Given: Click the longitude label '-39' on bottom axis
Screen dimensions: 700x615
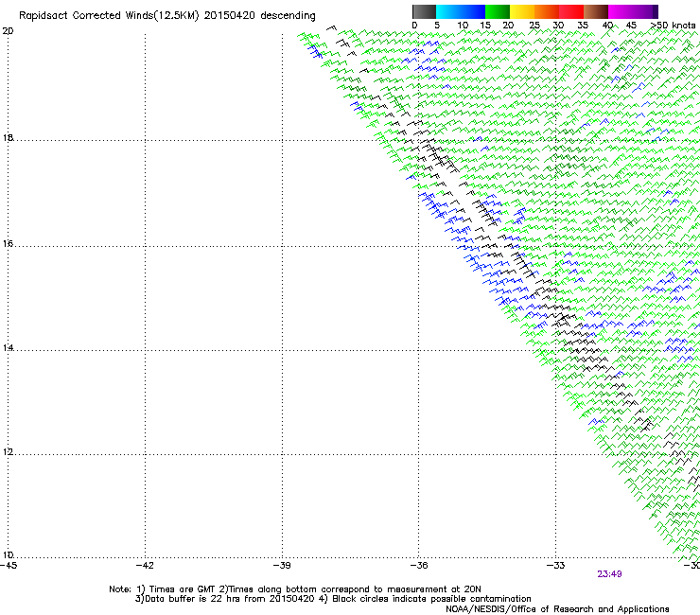Looking at the screenshot, I should tap(282, 566).
